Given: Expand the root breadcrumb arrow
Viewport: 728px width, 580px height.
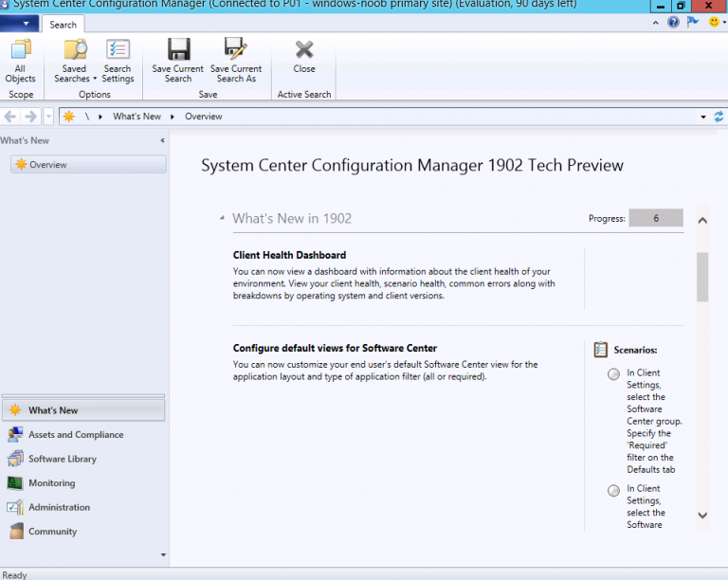Looking at the screenshot, I should tap(100, 117).
